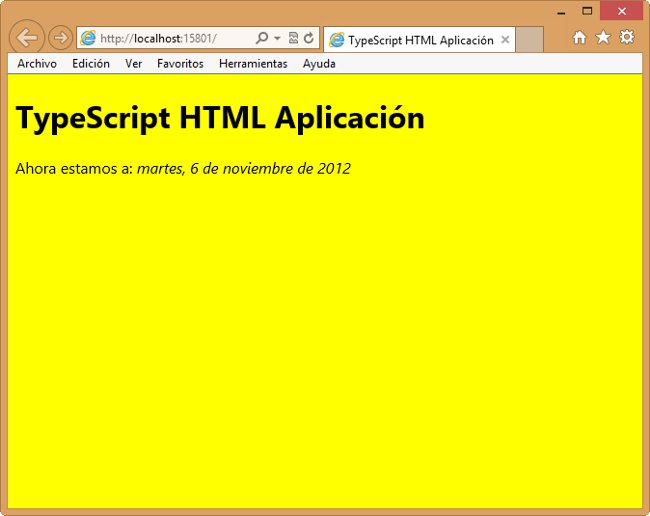650x516 pixels.
Task: Close the TypeScript HTML Aplicación tab
Action: [505, 40]
